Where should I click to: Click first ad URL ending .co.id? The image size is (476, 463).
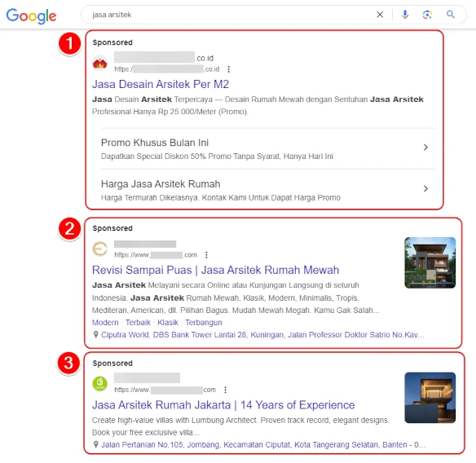tap(166, 69)
